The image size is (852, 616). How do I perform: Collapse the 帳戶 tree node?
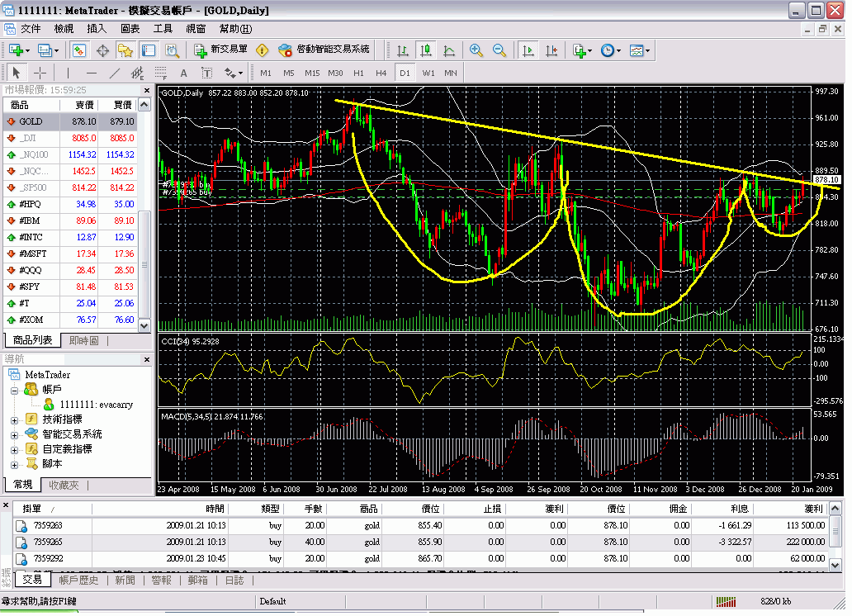[x=15, y=391]
